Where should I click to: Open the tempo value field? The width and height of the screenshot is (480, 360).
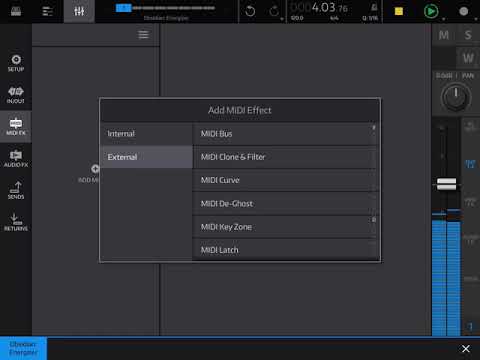[x=297, y=18]
